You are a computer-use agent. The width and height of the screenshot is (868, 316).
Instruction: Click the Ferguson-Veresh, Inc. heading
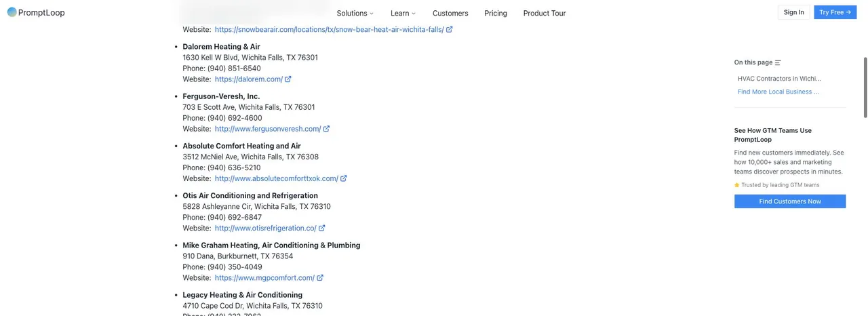[x=221, y=96]
